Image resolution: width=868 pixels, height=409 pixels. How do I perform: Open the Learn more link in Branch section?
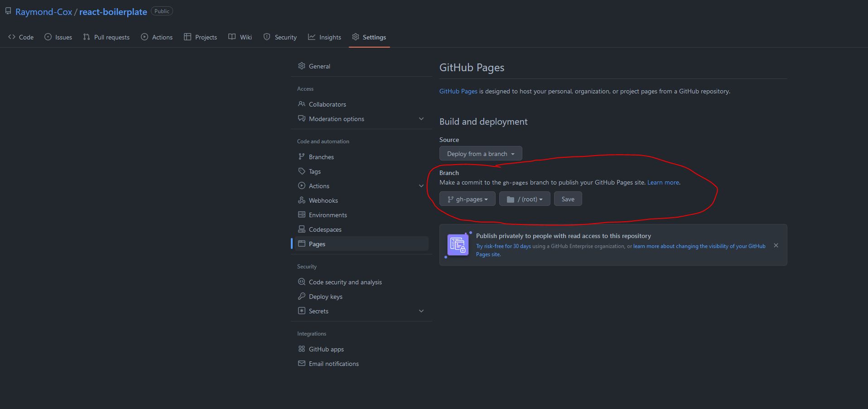tap(663, 182)
